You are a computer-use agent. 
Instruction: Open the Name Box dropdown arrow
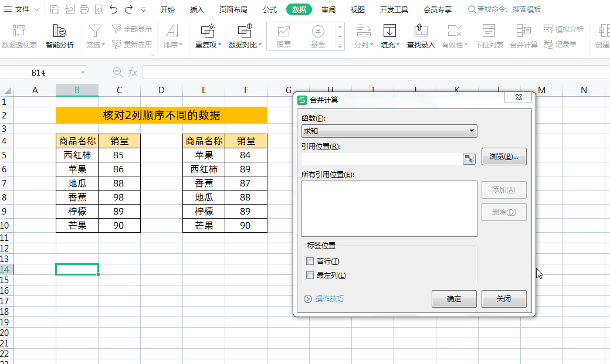click(x=83, y=72)
